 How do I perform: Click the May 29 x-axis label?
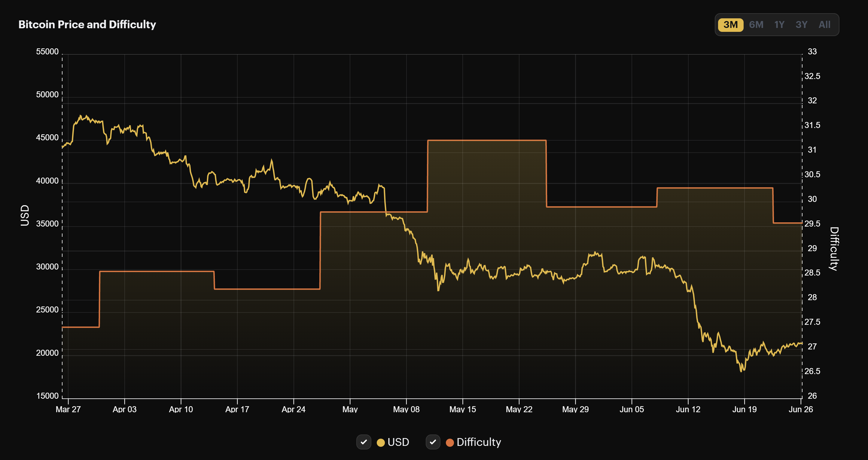[576, 409]
